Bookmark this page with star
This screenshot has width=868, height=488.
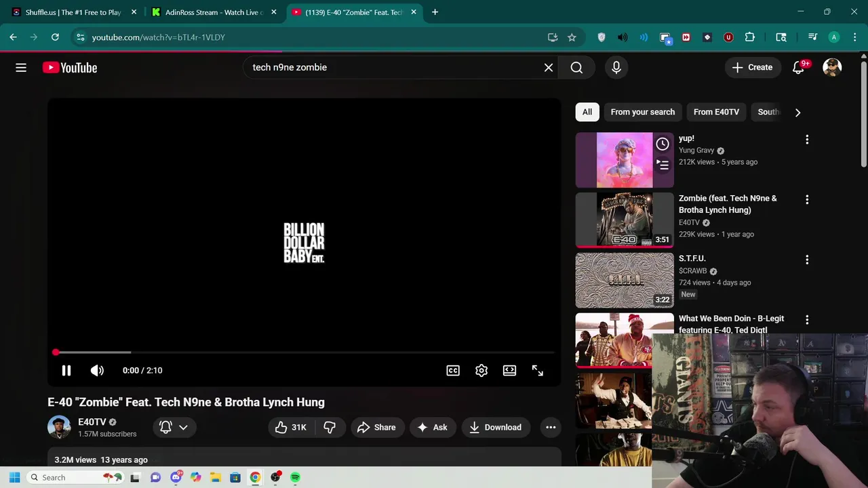tap(572, 37)
